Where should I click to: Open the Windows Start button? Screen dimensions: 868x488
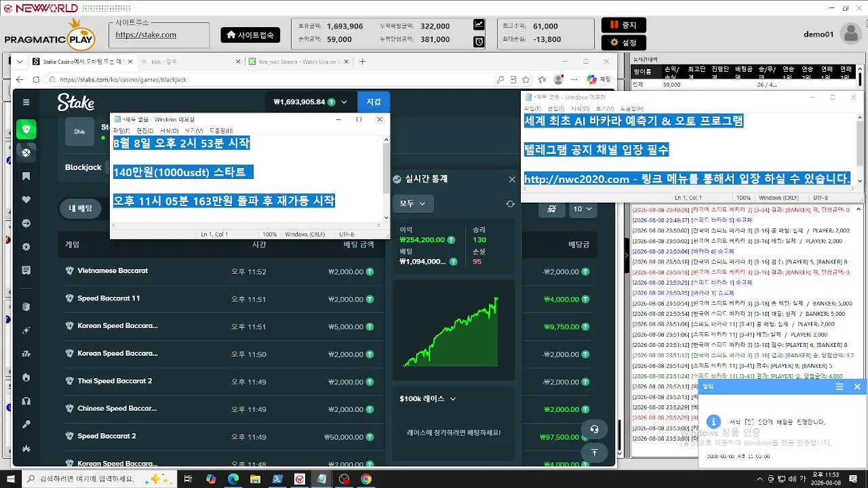click(10, 479)
